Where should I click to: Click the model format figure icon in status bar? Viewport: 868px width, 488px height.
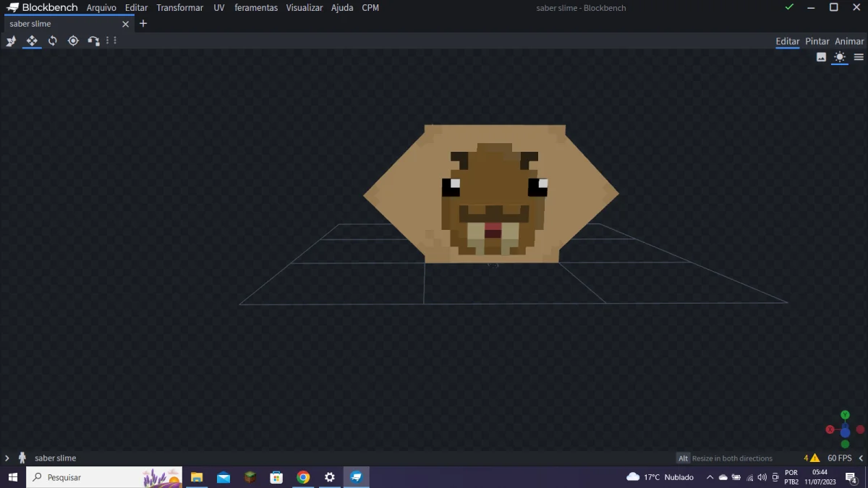point(22,458)
